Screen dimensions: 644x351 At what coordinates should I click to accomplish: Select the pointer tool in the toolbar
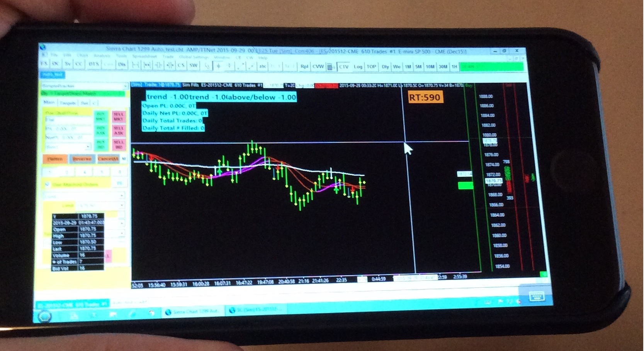(207, 66)
